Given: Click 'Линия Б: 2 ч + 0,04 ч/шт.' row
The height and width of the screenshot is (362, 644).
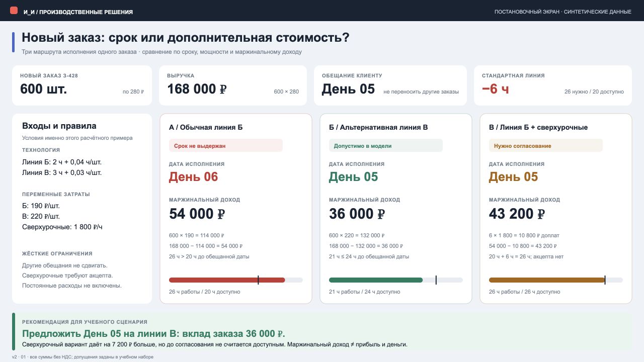Looking at the screenshot, I should pyautogui.click(x=62, y=162).
